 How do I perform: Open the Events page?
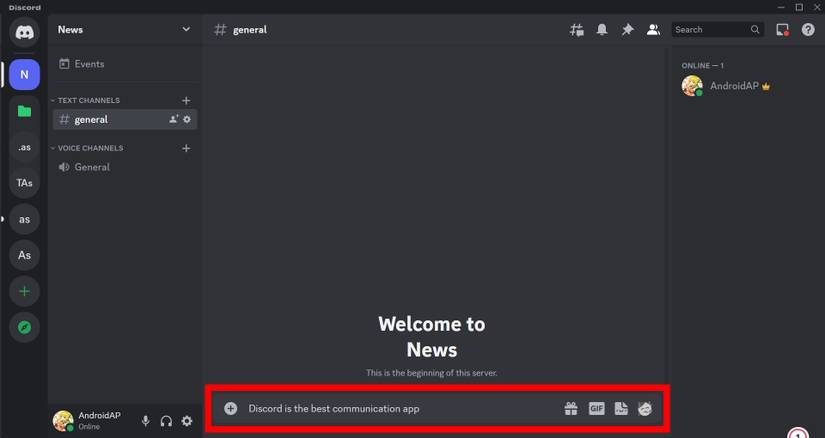click(89, 64)
